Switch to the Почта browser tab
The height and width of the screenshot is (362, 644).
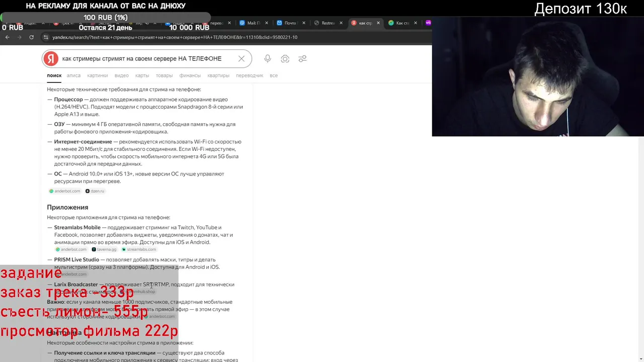(x=291, y=23)
